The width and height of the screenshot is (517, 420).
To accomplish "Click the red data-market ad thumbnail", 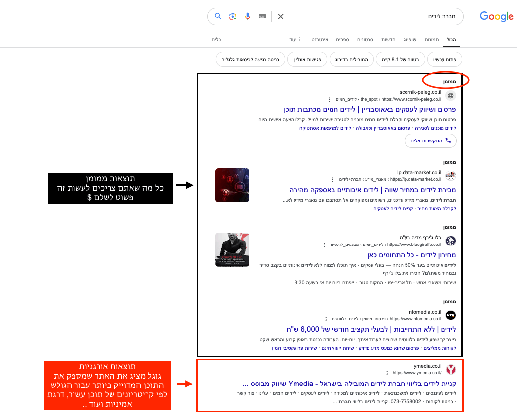I will [232, 185].
